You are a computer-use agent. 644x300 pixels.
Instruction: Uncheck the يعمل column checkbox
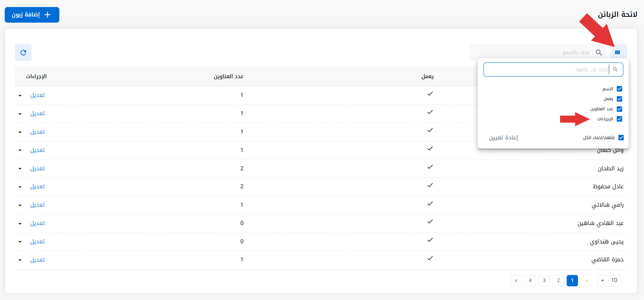pyautogui.click(x=619, y=99)
